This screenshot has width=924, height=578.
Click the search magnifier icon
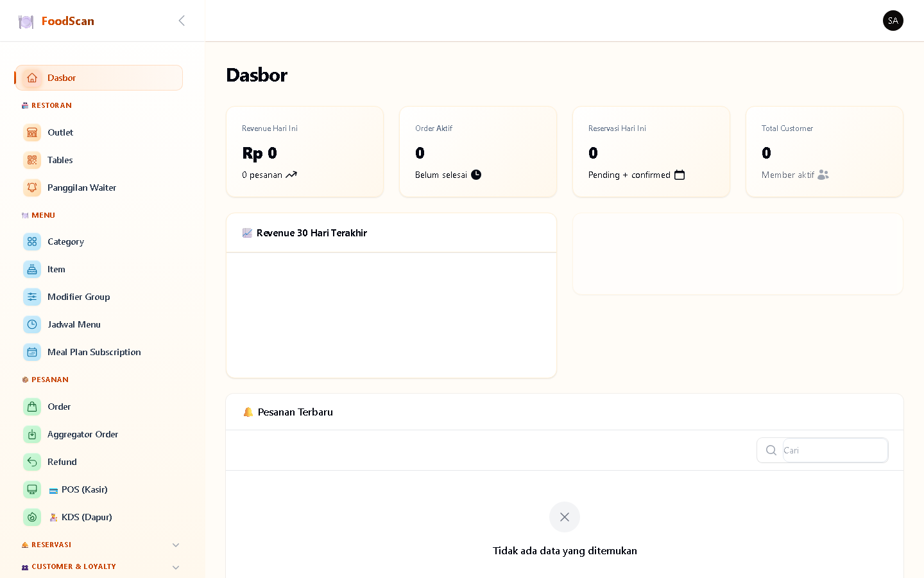(x=771, y=450)
